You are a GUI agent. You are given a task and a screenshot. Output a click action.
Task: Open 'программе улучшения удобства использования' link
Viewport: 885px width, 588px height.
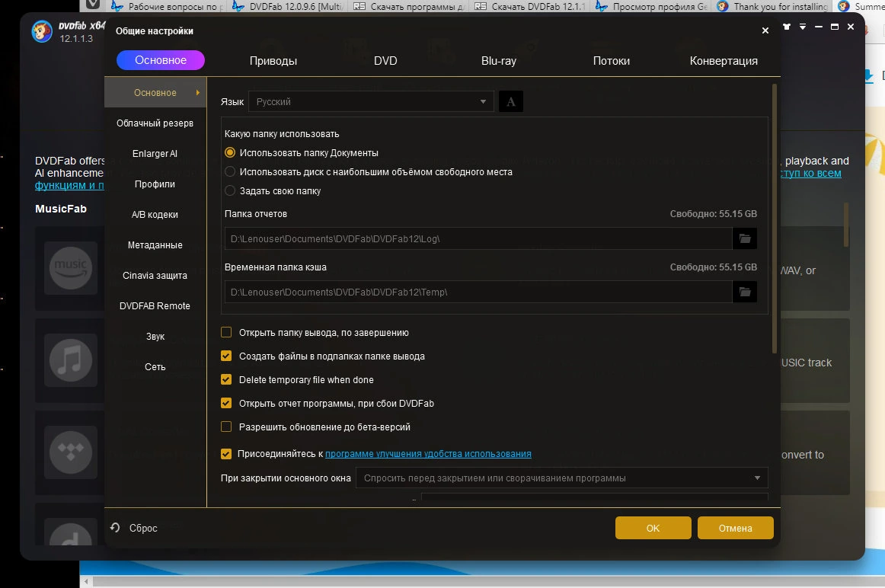428,454
